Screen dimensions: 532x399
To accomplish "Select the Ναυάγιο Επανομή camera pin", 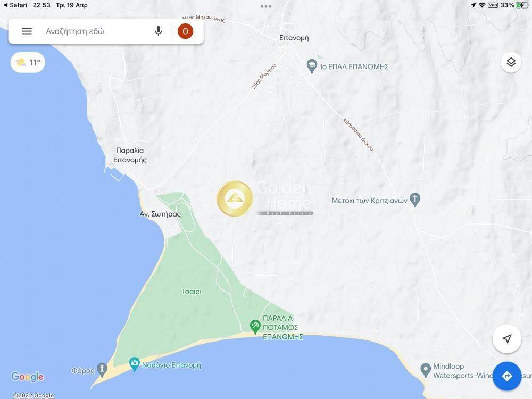I will 135,364.
